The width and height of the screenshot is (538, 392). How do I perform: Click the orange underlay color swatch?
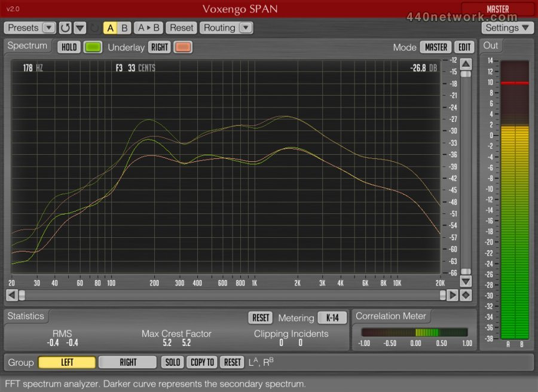click(183, 47)
